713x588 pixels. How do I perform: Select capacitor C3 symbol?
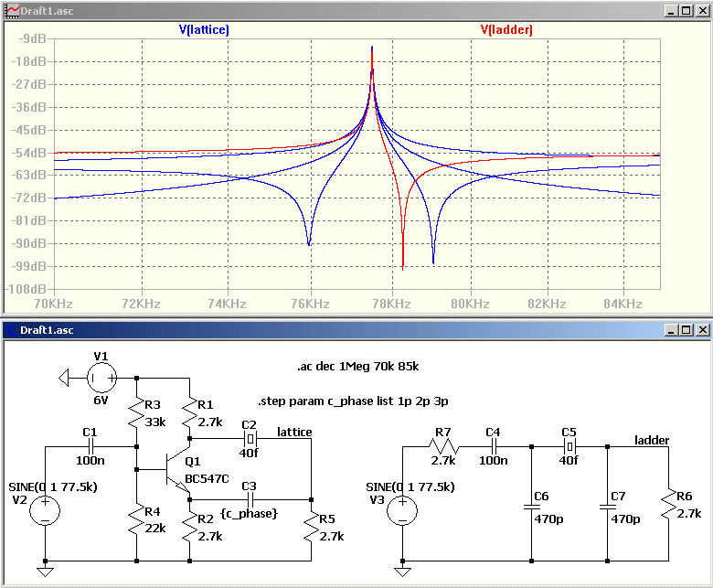[250, 500]
